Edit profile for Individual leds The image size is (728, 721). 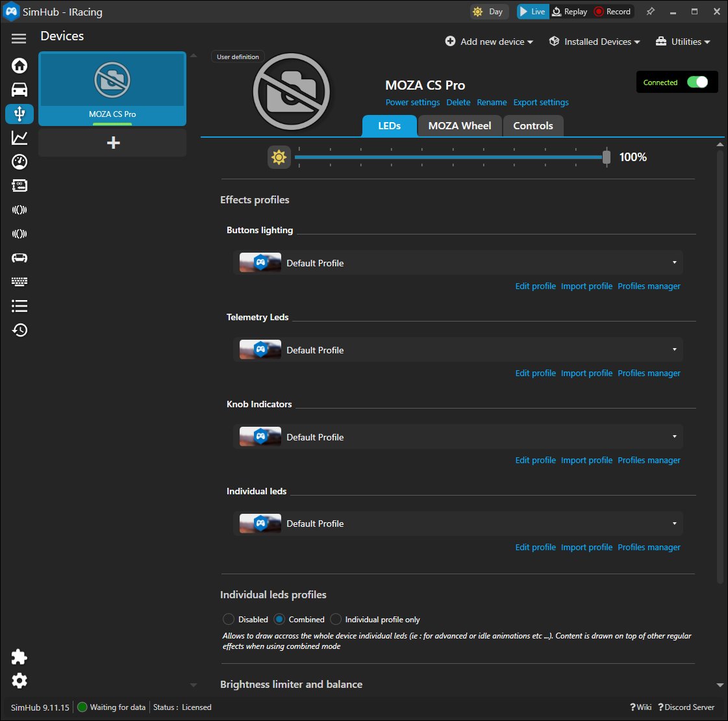click(x=535, y=548)
